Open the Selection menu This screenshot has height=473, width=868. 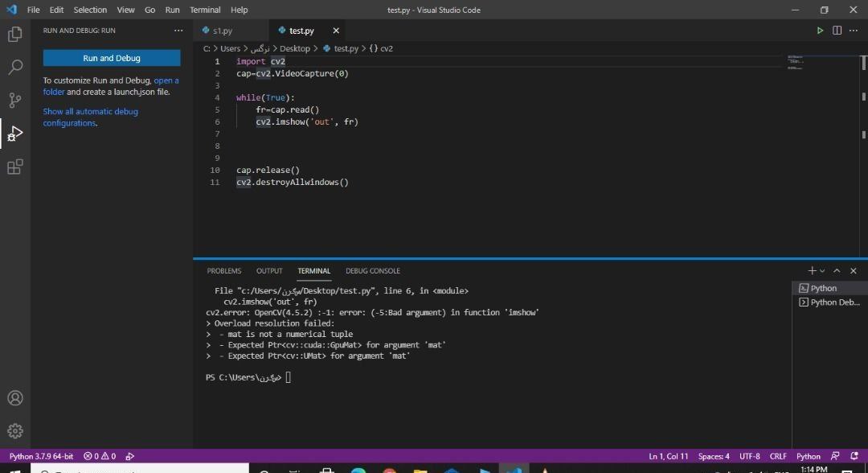(x=90, y=10)
